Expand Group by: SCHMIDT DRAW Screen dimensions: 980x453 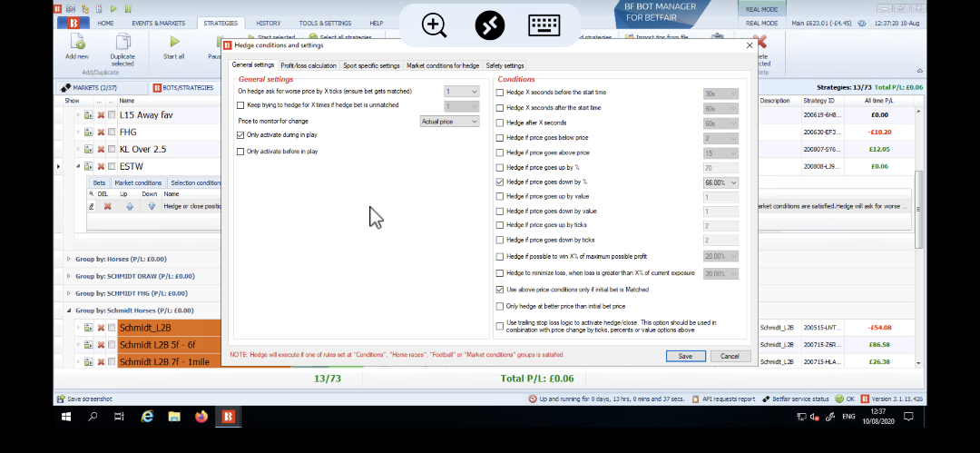(x=69, y=276)
